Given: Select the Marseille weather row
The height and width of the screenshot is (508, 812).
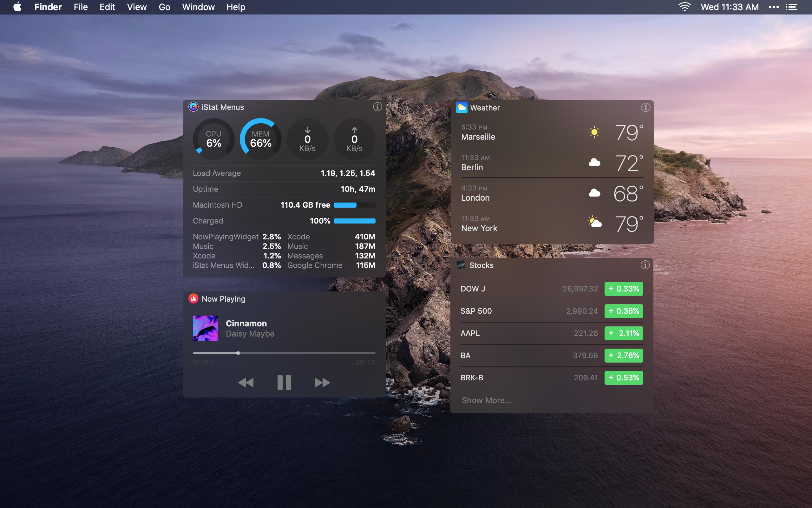Looking at the screenshot, I should pos(552,132).
